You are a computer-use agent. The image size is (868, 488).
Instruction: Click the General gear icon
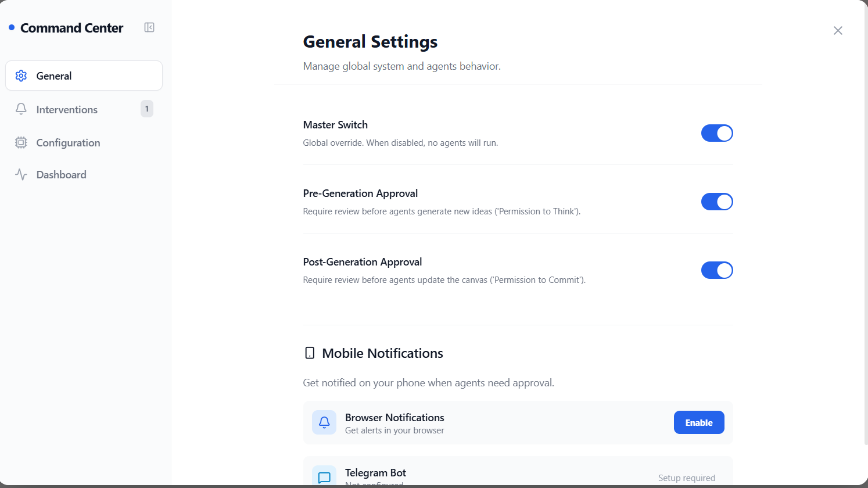(21, 76)
